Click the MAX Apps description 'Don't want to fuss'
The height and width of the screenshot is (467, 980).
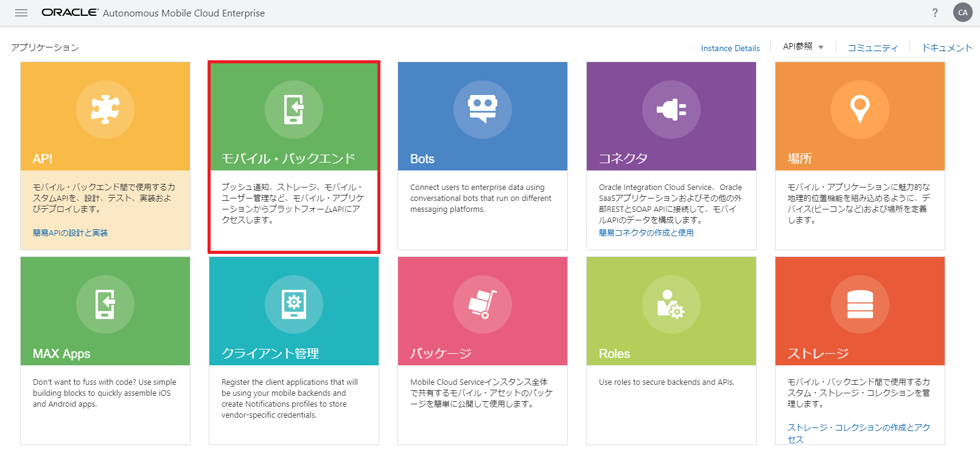(x=105, y=393)
